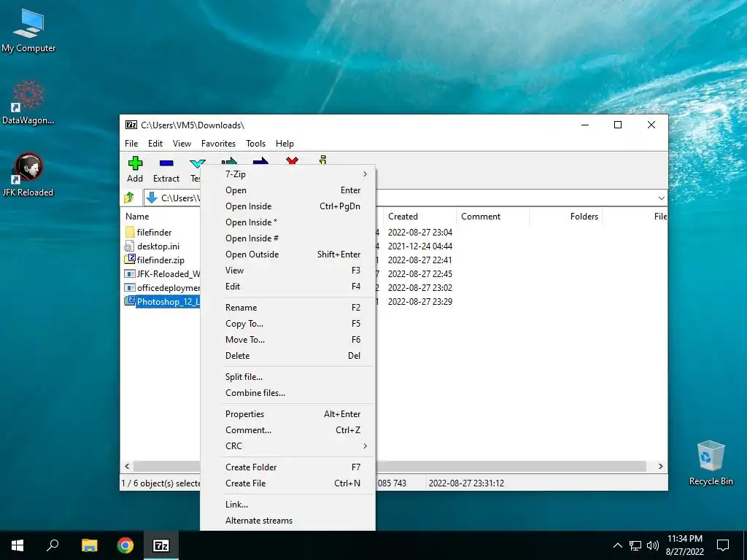Choose Open in the context menu
The image size is (747, 560).
point(287,190)
